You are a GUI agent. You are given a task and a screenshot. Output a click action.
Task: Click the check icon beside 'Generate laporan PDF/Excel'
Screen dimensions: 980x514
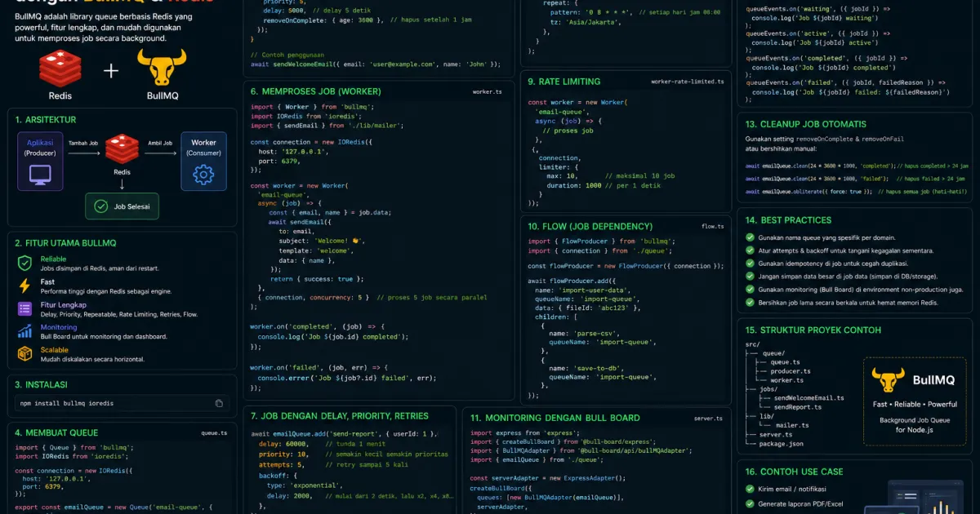751,503
